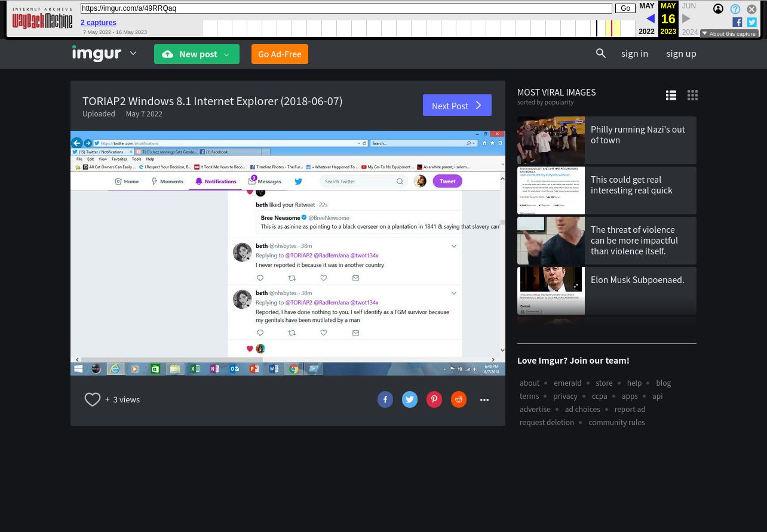The image size is (767, 532).
Task: Open the terms footer link
Action: tap(529, 396)
